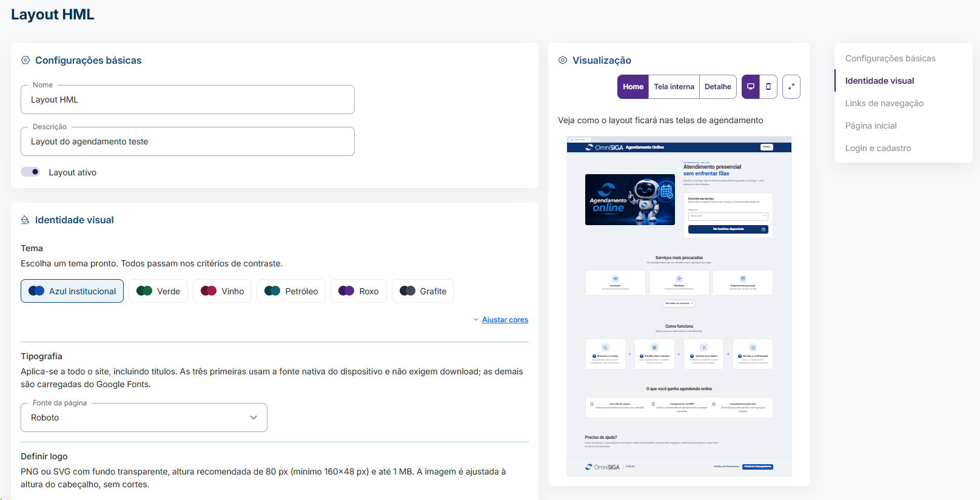Screen dimensions: 980x500
Task: Go to Identidade visual in side navigation
Action: 879,81
